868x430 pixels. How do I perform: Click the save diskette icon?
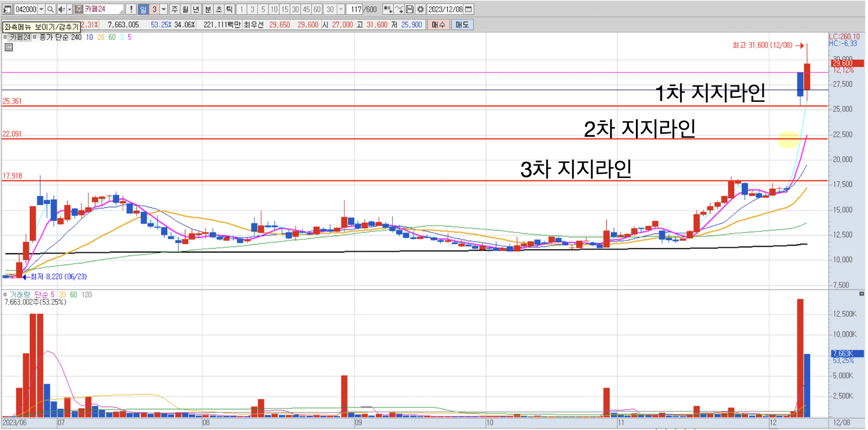pos(409,9)
